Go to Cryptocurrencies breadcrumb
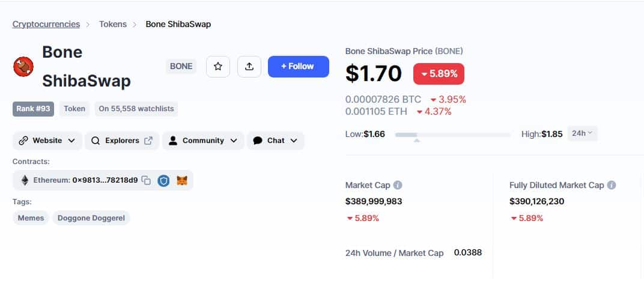 tap(46, 24)
